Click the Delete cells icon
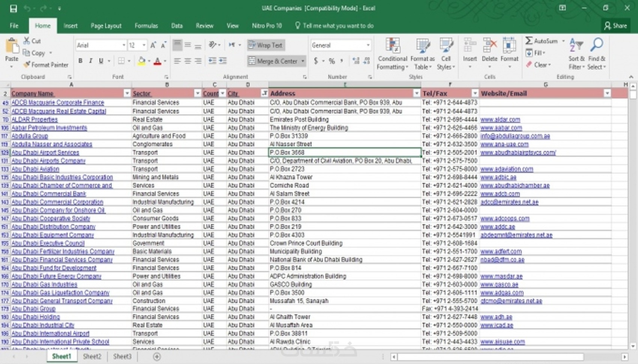The image size is (638, 364). pyautogui.click(x=489, y=46)
